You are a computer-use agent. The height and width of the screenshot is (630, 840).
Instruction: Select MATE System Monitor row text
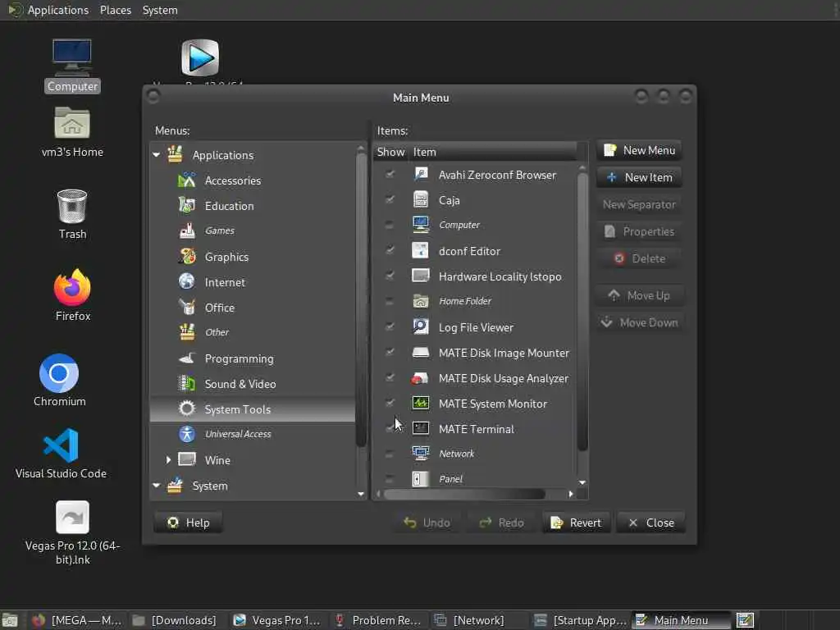pyautogui.click(x=492, y=404)
